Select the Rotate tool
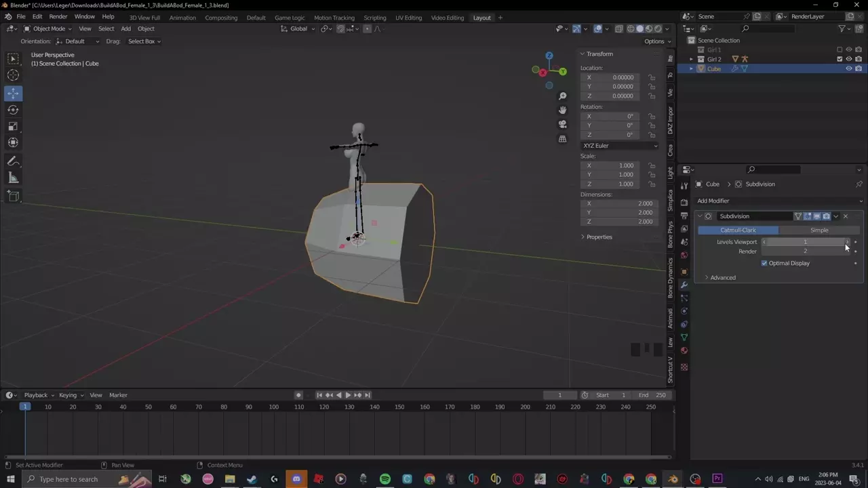 point(13,110)
